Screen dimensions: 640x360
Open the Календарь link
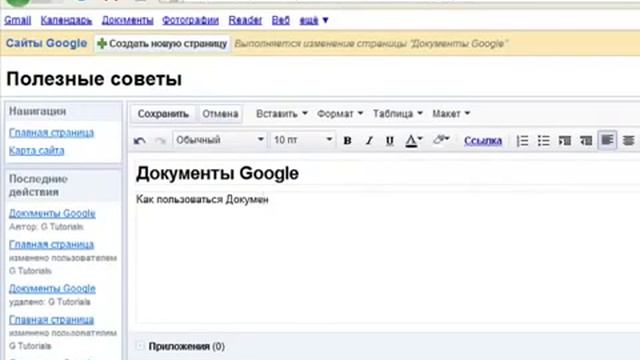(66, 20)
